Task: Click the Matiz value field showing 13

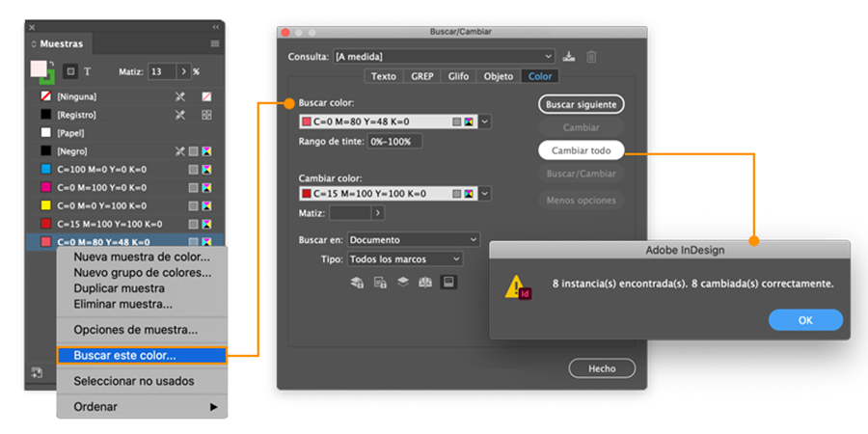Action: coord(162,71)
